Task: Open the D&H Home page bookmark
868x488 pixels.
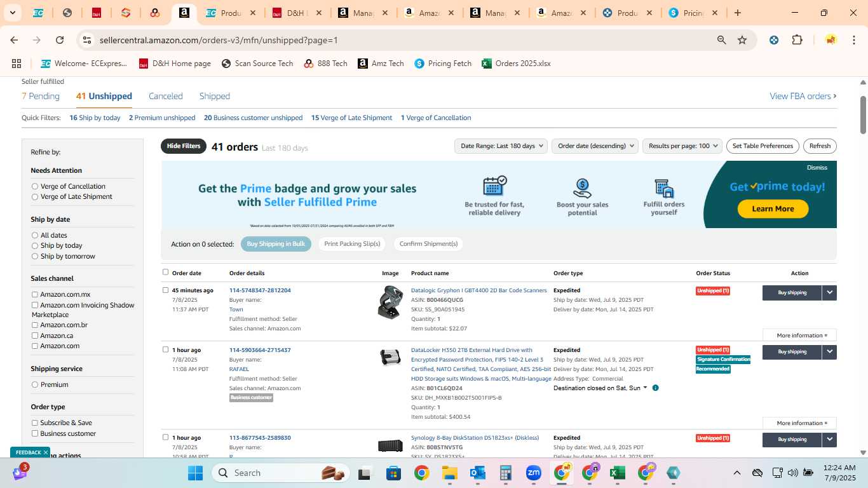Action: pyautogui.click(x=175, y=64)
